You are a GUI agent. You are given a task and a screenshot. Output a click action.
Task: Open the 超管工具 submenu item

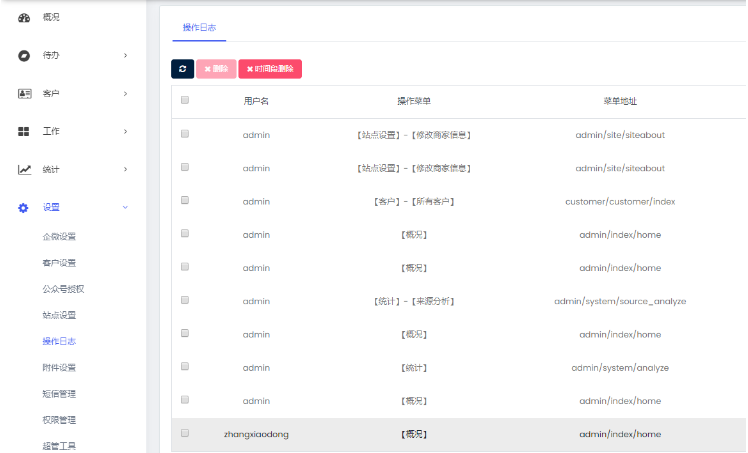59,446
